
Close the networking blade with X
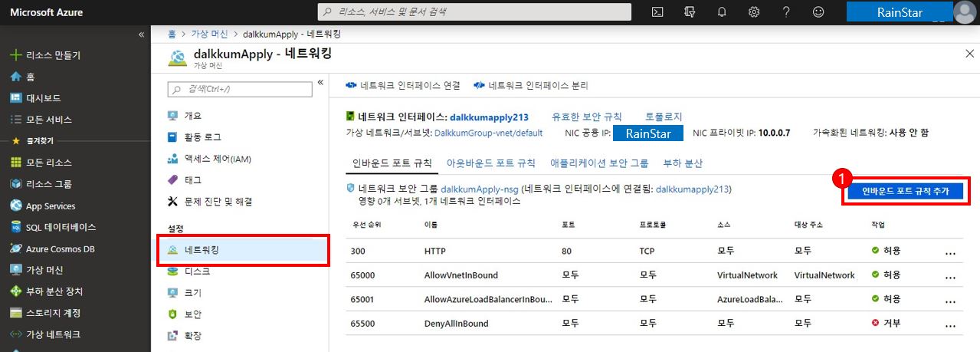969,54
